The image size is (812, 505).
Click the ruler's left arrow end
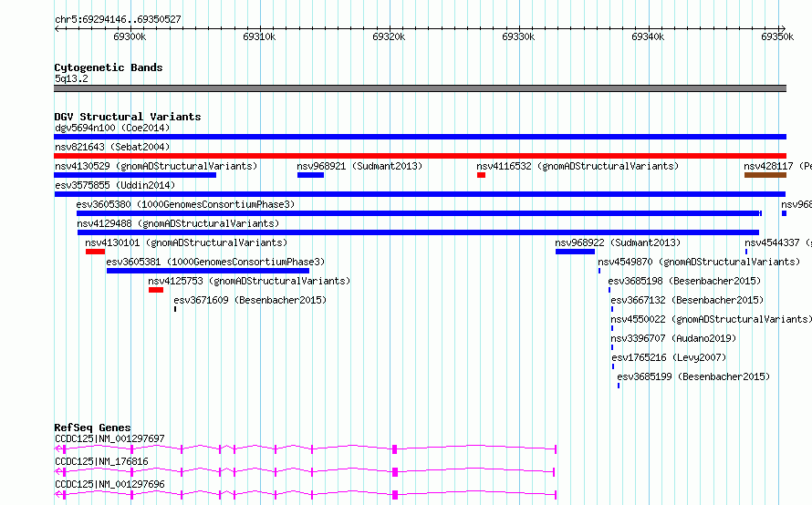coord(57,28)
